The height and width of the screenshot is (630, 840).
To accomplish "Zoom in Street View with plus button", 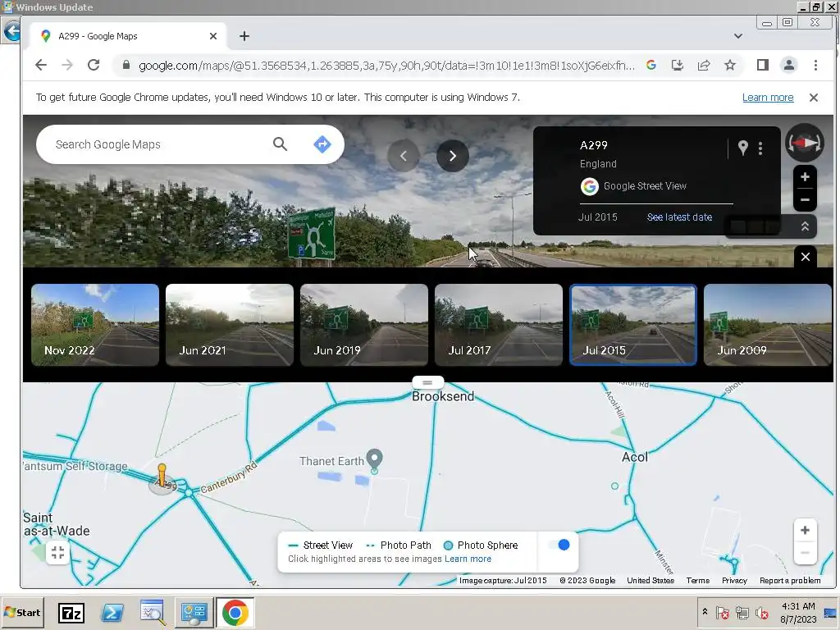I will (805, 177).
